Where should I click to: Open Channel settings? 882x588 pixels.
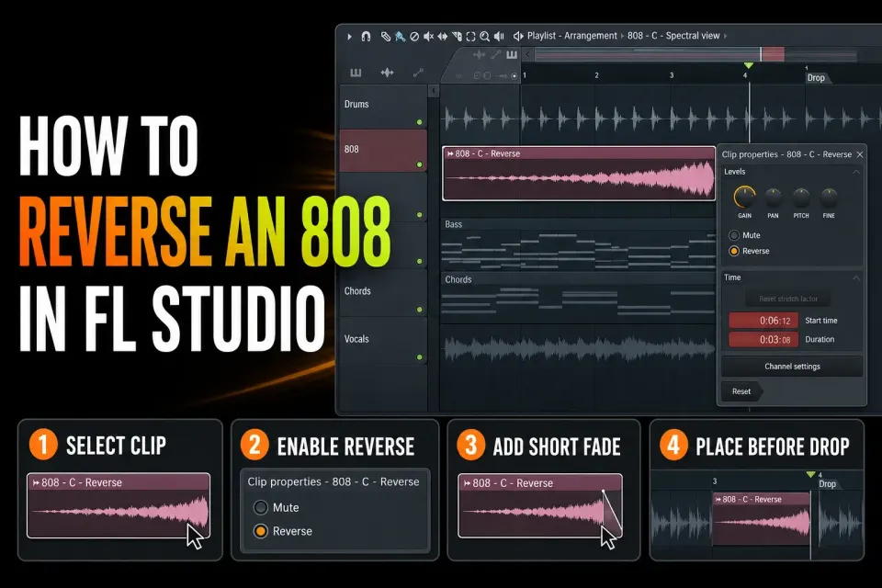click(x=792, y=367)
